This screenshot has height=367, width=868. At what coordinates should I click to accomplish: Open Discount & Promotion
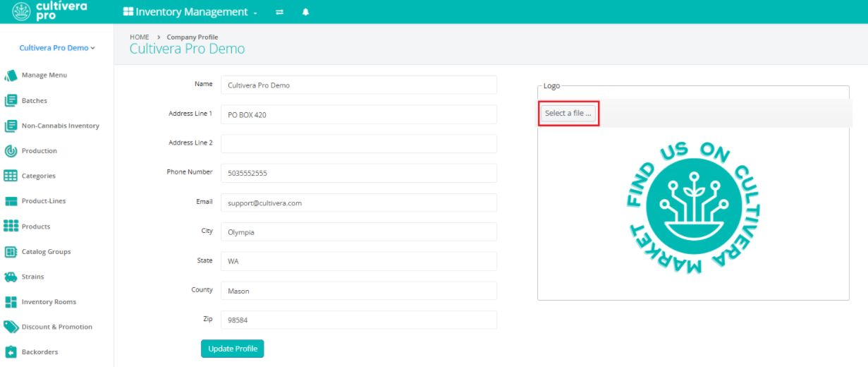click(57, 327)
